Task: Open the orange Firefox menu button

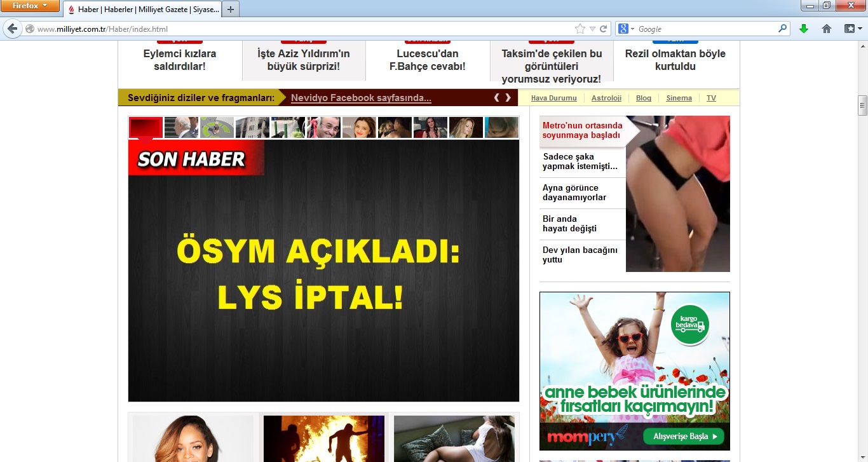Action: (x=30, y=6)
